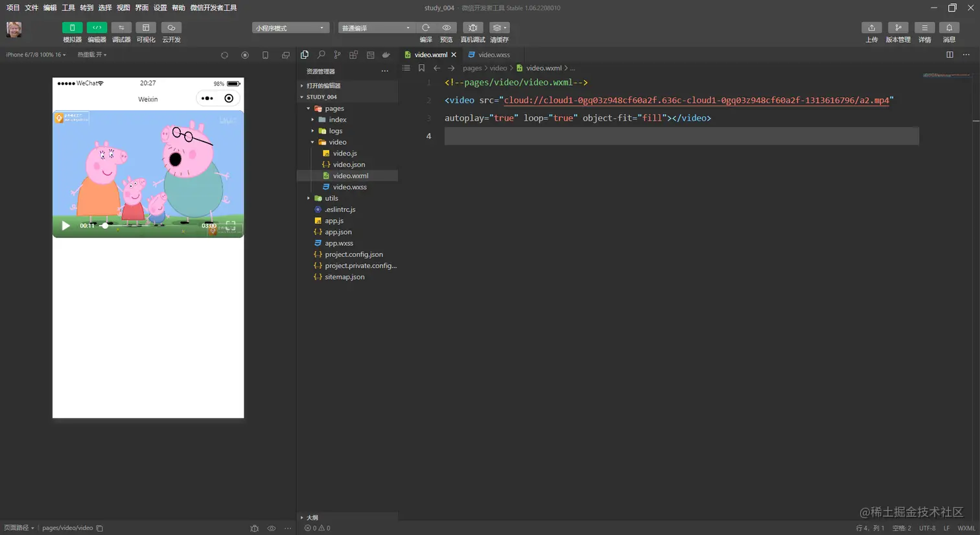The width and height of the screenshot is (980, 535).
Task: Open the 热重载 hot reload dropdown
Action: [x=92, y=55]
